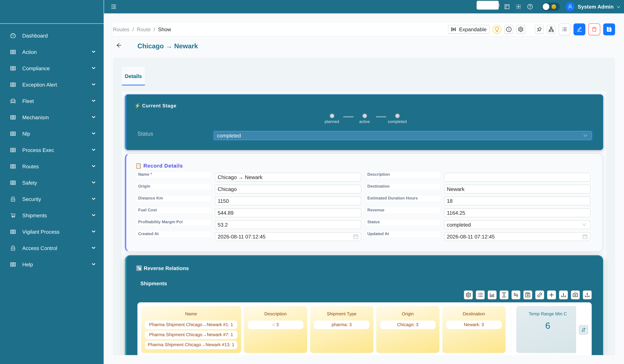Click the Expandable button
This screenshot has height=364, width=624.
tap(469, 30)
